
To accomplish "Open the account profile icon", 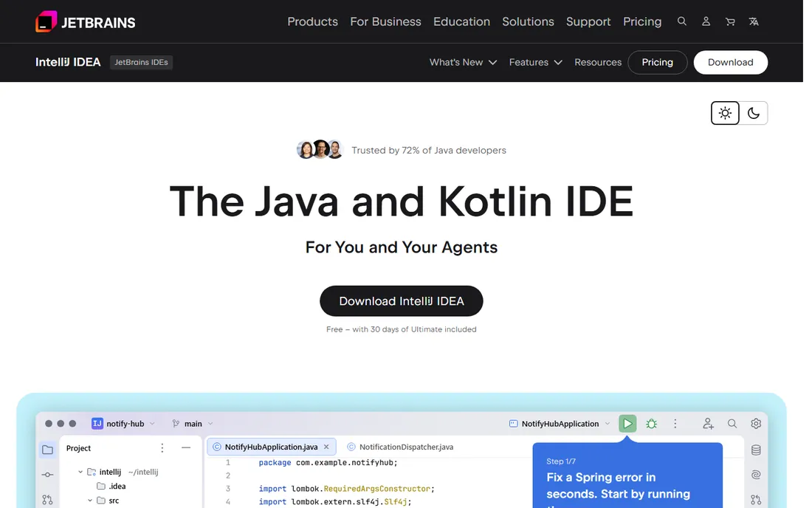I will tap(706, 21).
